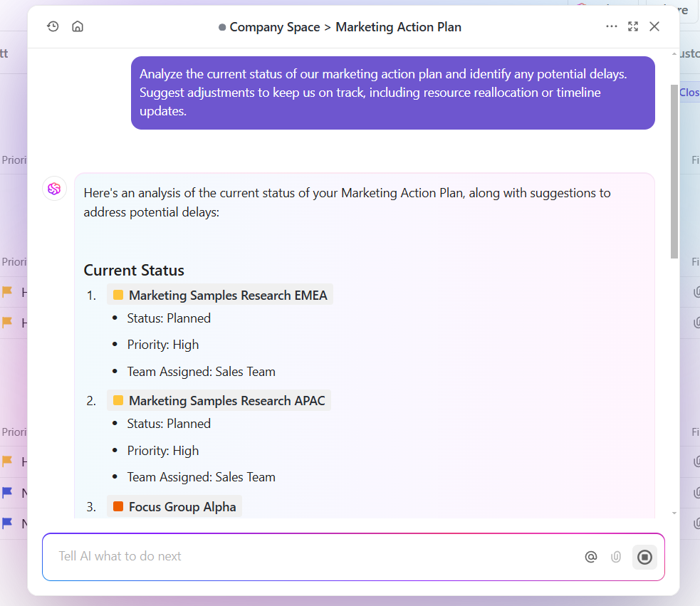
Task: Stop the AI response generation
Action: 644,557
